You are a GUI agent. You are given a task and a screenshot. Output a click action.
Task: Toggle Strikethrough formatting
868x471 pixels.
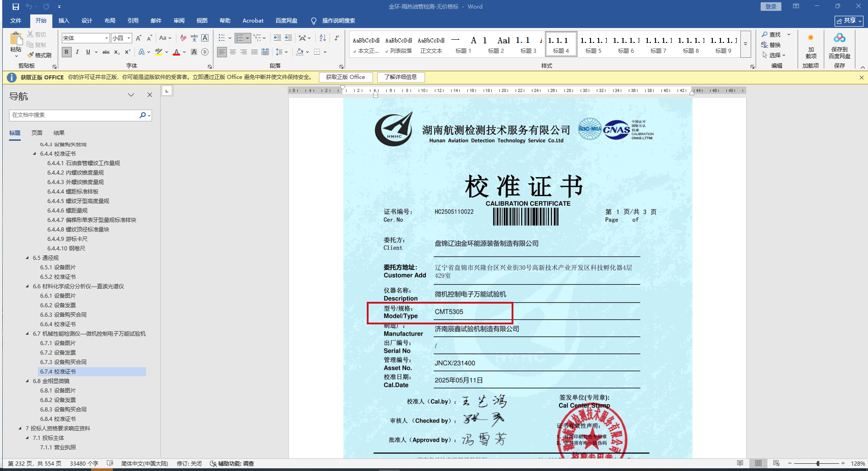[106, 52]
